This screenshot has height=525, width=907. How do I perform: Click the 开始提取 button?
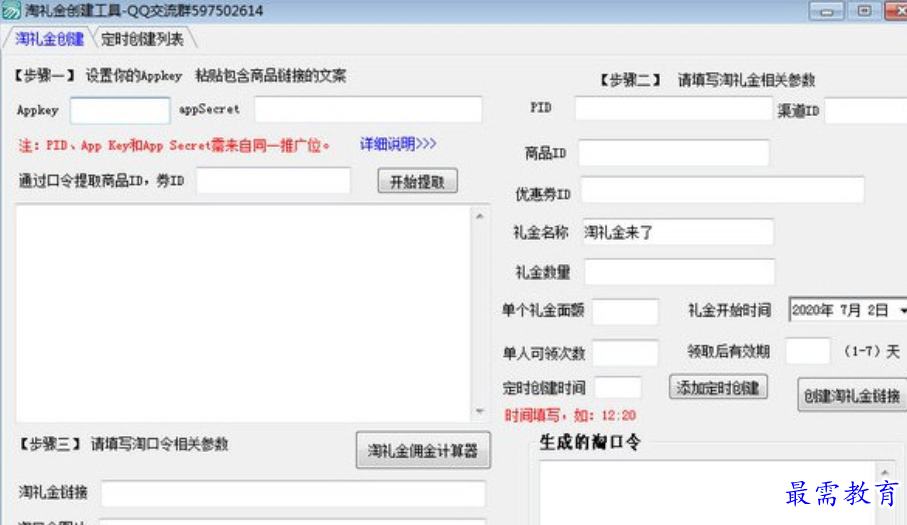pos(418,182)
